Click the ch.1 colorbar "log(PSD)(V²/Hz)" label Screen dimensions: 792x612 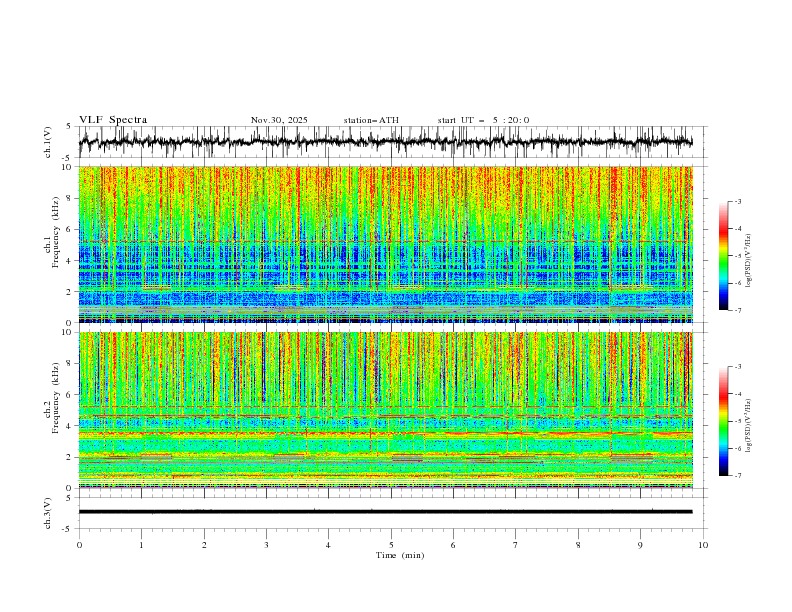point(748,261)
